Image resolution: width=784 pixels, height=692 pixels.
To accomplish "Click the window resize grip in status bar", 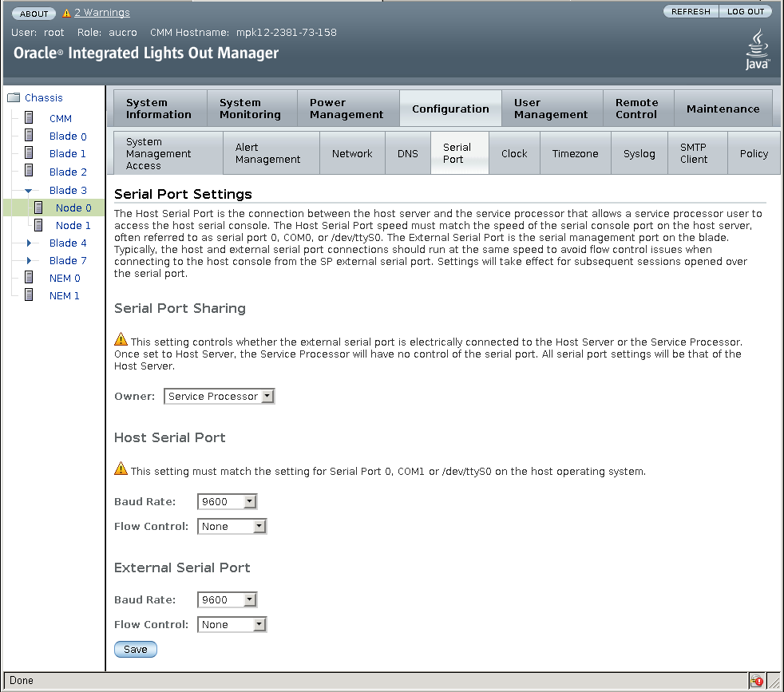I will pyautogui.click(x=774, y=681).
